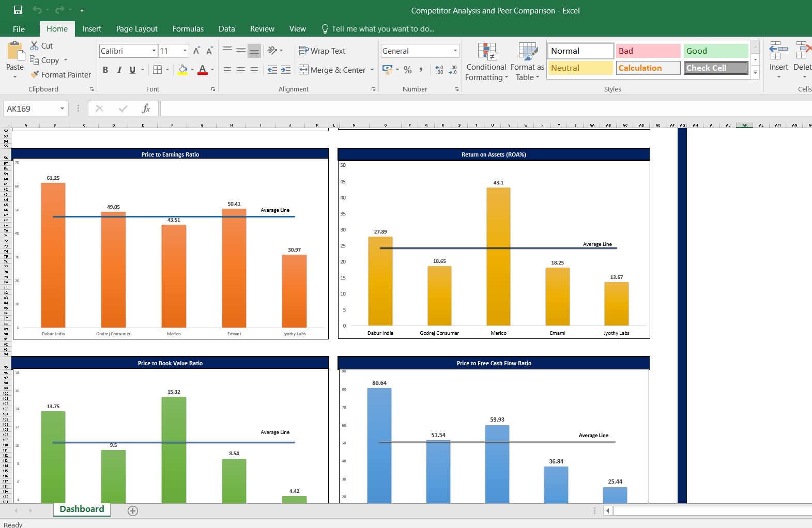Expand the cell Styles gallery More arrow

click(x=755, y=73)
